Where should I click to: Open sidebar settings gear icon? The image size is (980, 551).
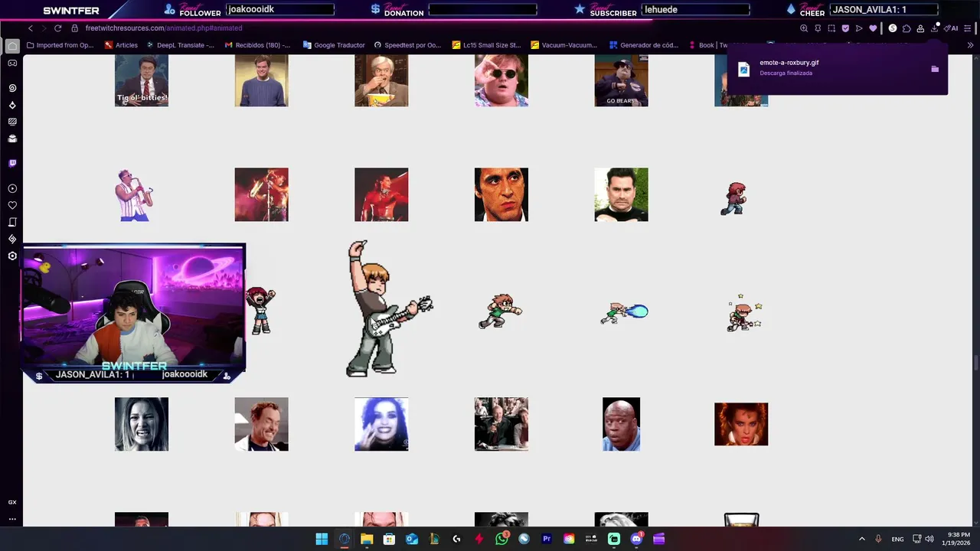point(12,256)
